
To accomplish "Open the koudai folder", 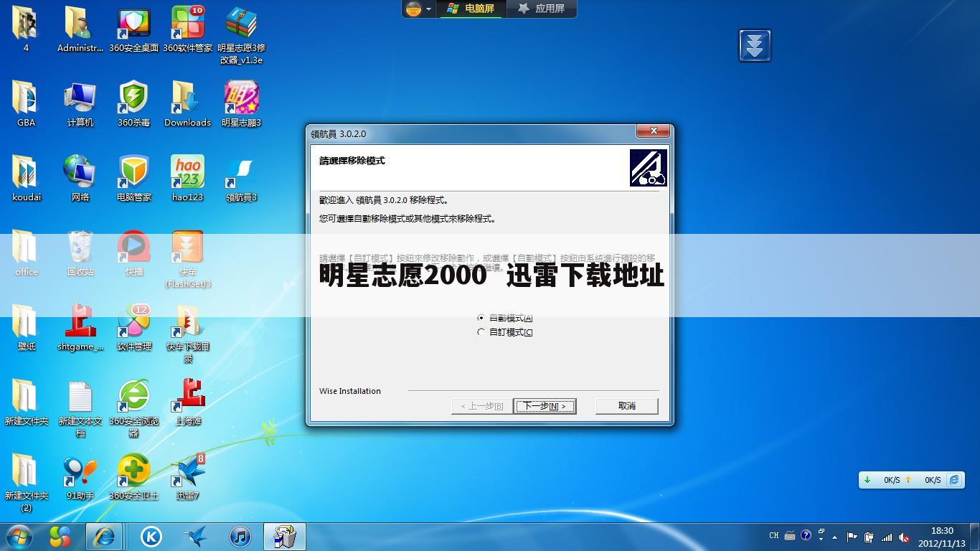I will point(26,178).
